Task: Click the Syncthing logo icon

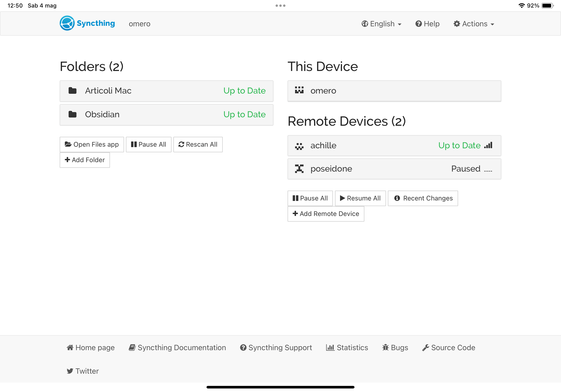Action: click(x=67, y=23)
